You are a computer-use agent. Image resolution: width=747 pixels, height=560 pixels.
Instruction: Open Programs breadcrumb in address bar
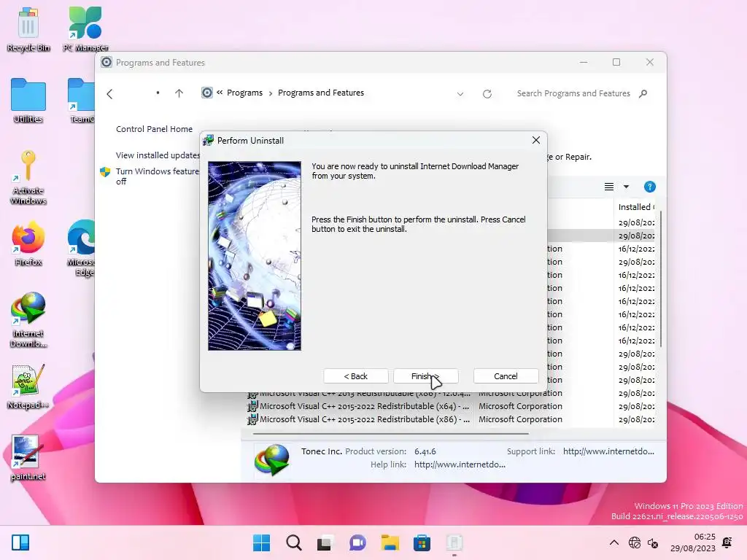pyautogui.click(x=244, y=93)
